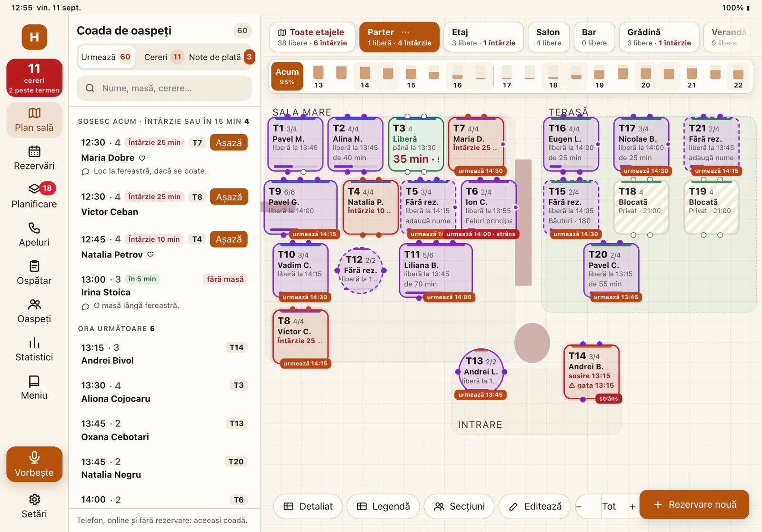Viewport: 762px width, 532px height.
Task: Jump timeline to hour 20
Action: click(646, 77)
